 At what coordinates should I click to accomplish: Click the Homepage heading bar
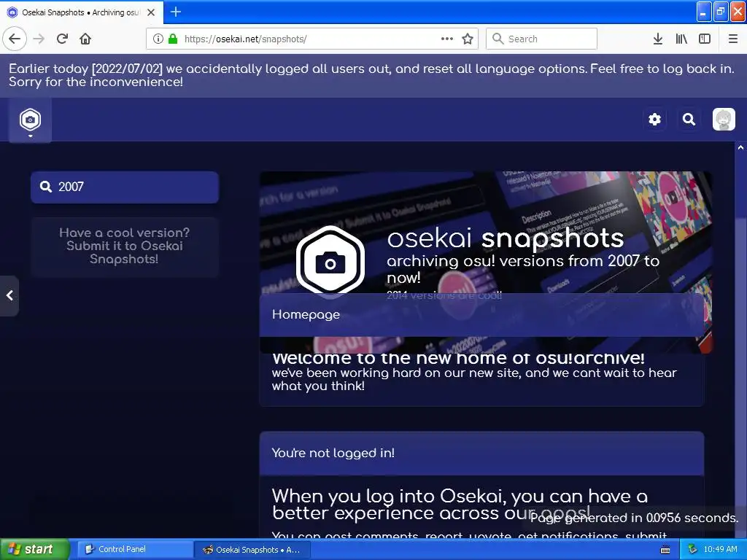[x=481, y=315]
